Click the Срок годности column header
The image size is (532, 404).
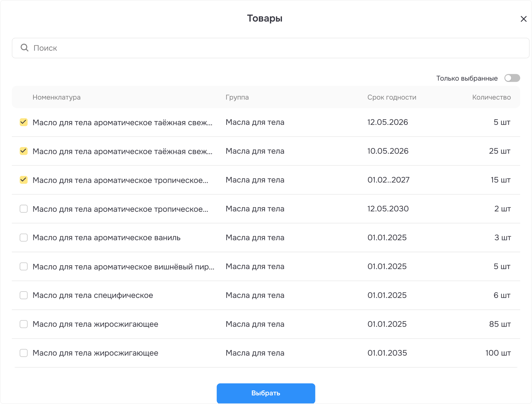[392, 97]
